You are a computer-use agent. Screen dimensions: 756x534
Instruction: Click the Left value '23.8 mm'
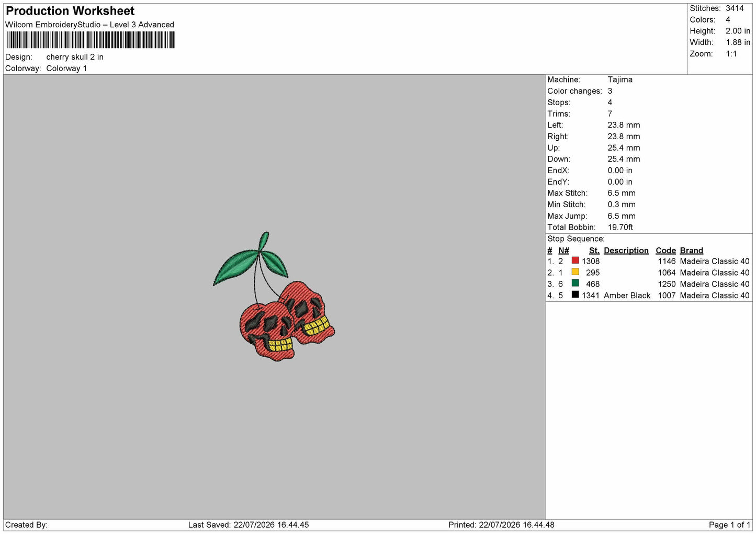[x=624, y=126]
